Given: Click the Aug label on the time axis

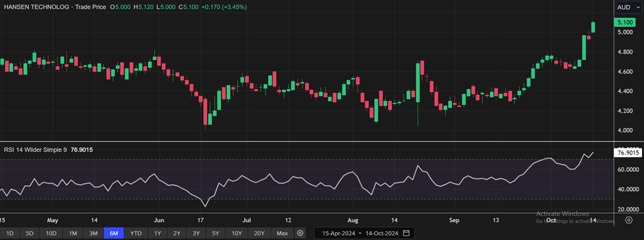Looking at the screenshot, I should [x=353, y=220].
